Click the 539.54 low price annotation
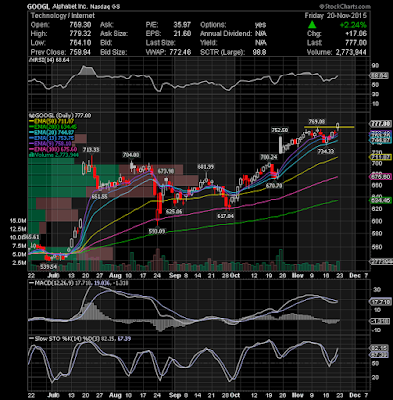The image size is (393, 400). [x=49, y=267]
